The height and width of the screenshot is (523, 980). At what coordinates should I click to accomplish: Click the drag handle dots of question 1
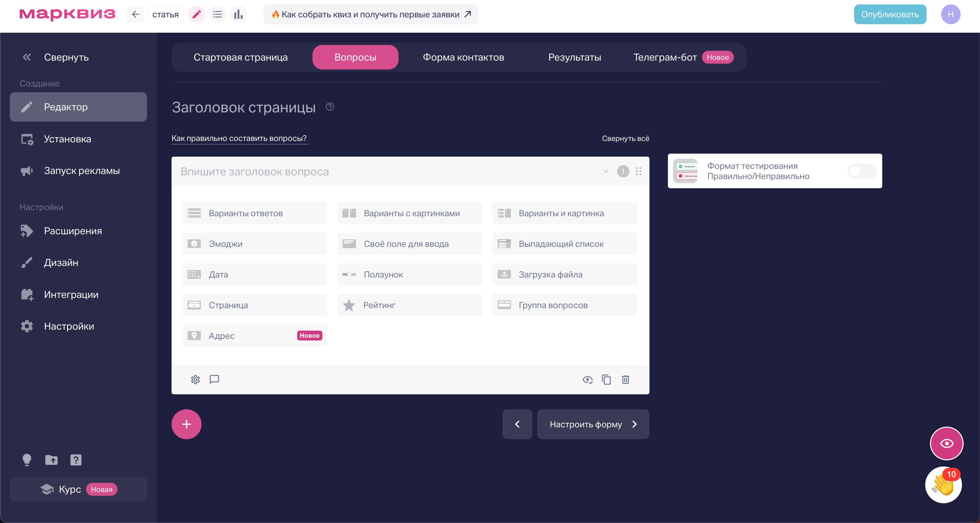[638, 171]
